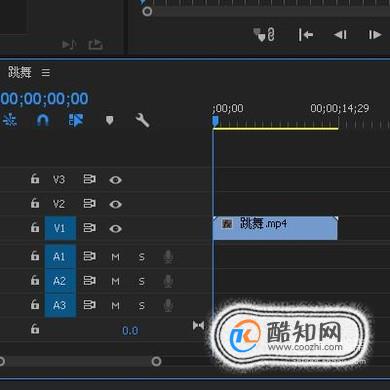Toggle A3 track targeting
The image size is (390, 390).
point(60,305)
